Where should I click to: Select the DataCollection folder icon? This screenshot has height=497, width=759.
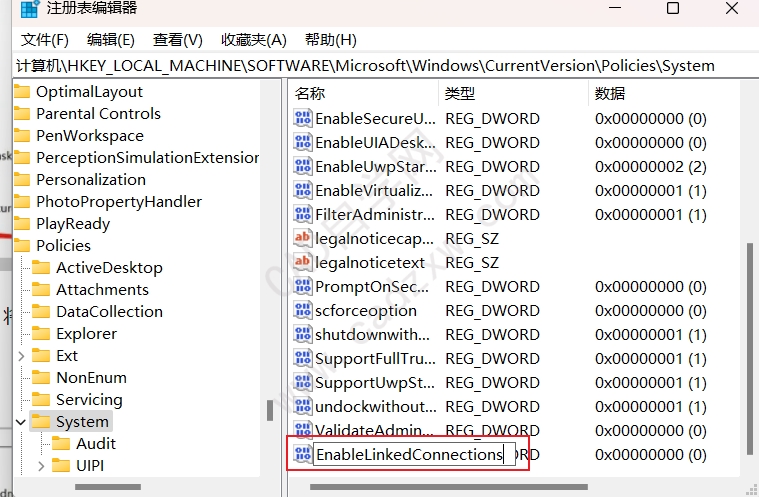(x=41, y=312)
